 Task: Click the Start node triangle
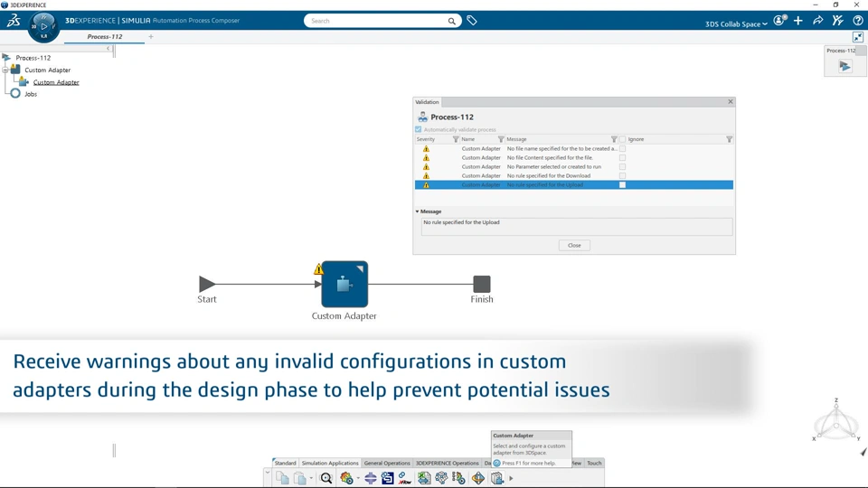(x=207, y=284)
